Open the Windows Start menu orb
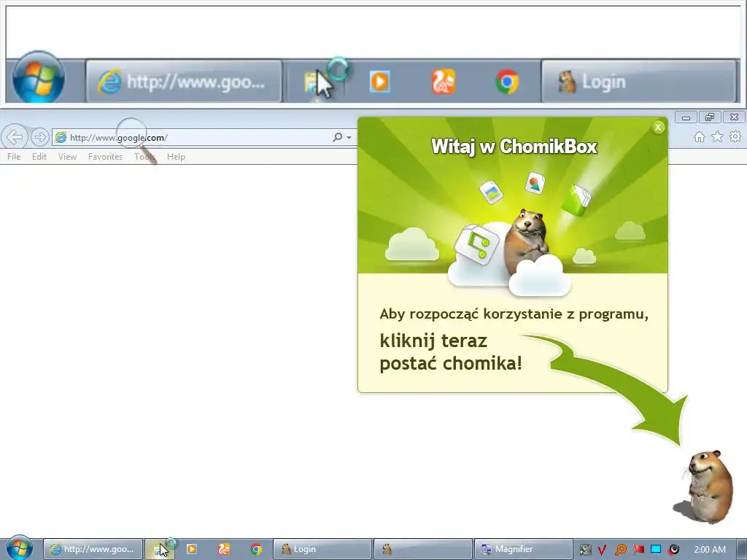This screenshot has width=747, height=560. pyautogui.click(x=20, y=548)
